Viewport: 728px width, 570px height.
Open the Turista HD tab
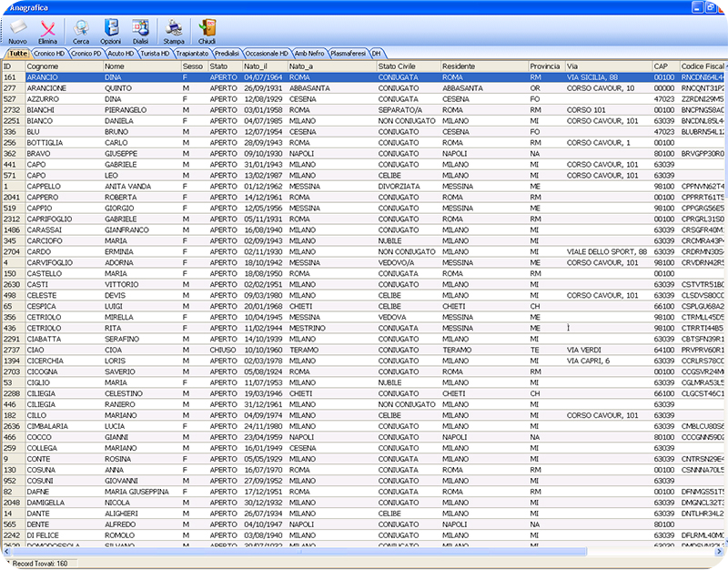[x=155, y=54]
